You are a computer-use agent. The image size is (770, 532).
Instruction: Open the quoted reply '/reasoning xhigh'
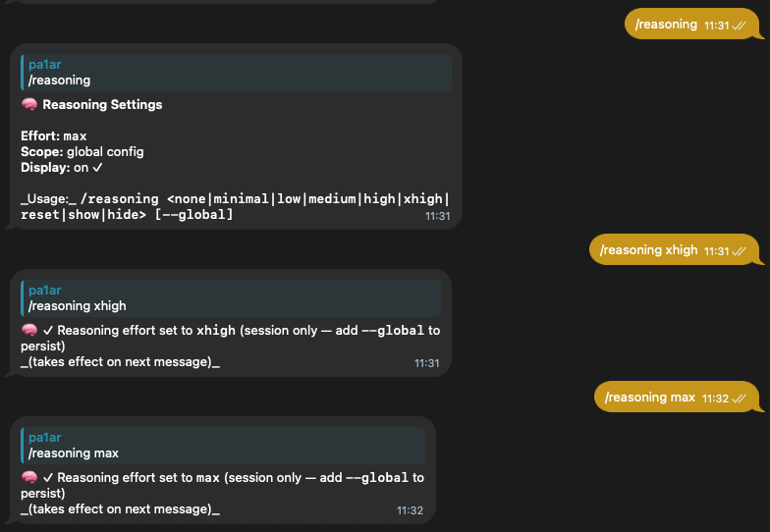tap(231, 298)
